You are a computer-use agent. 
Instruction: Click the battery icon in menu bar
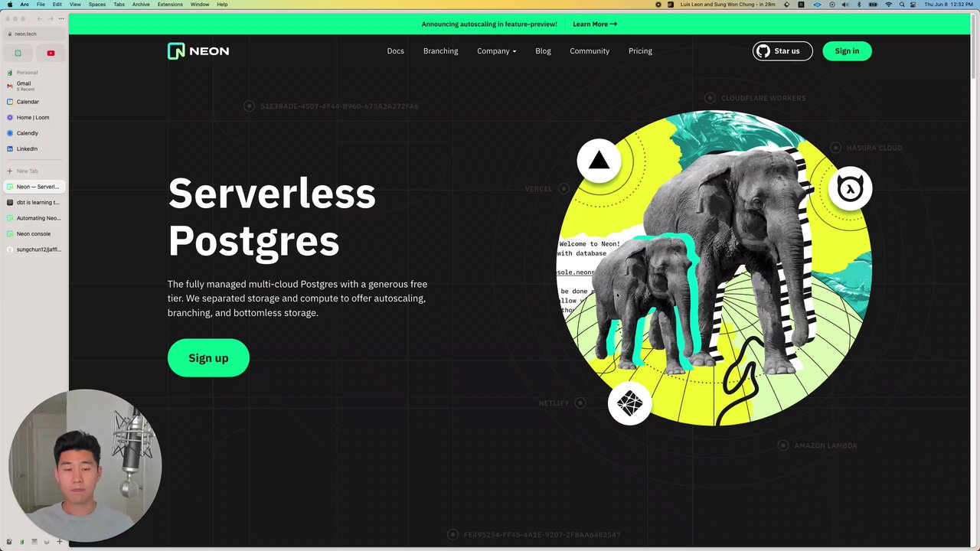873,5
